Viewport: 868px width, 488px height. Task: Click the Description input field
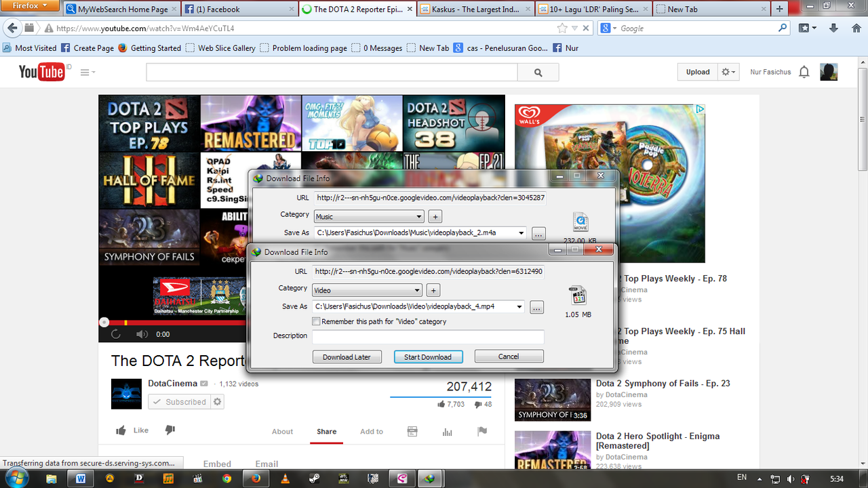(x=428, y=337)
